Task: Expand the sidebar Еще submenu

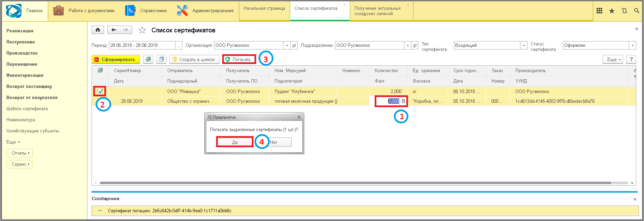Action: [13, 142]
